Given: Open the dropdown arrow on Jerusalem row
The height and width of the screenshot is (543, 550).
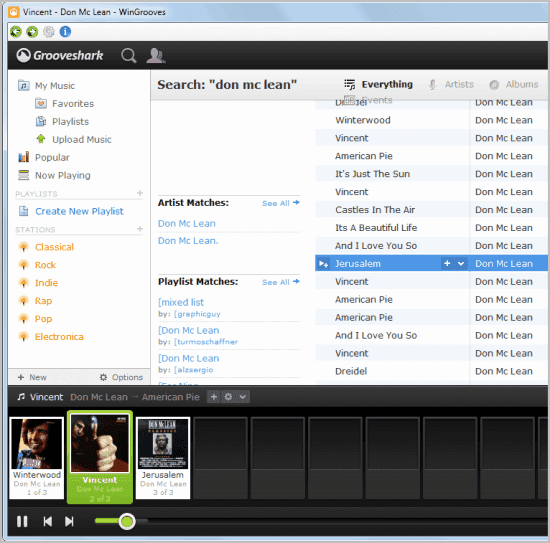Looking at the screenshot, I should (461, 263).
